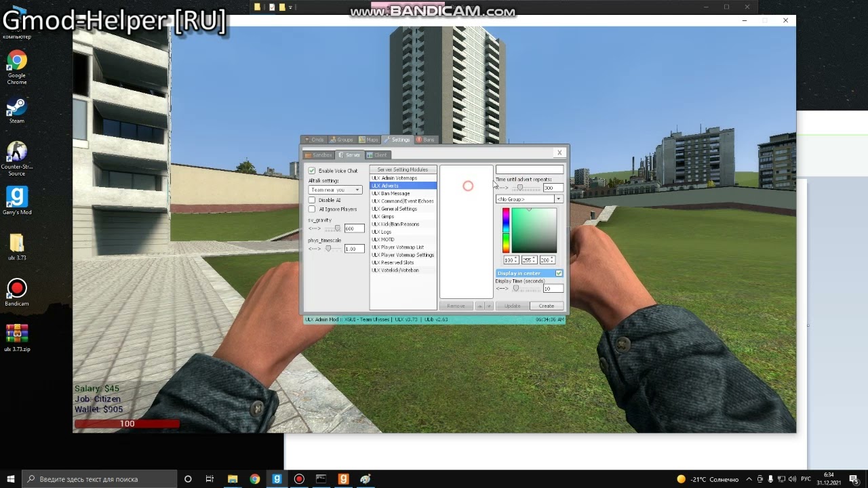Click advert repeat time field 300
The width and height of the screenshot is (868, 488).
(x=553, y=188)
